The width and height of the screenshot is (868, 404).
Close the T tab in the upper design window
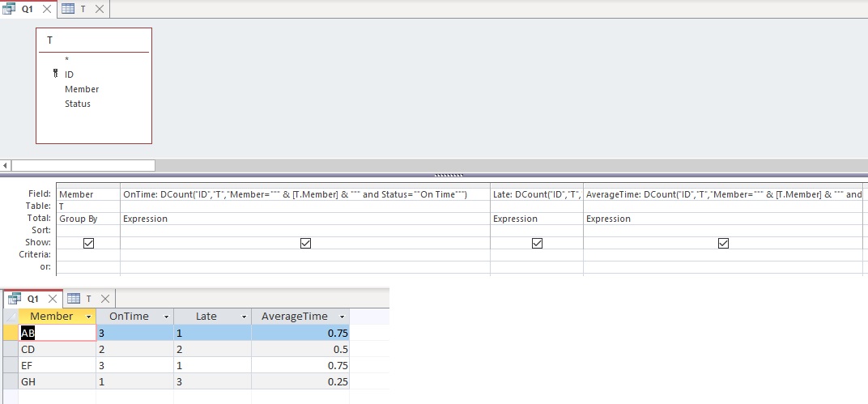point(100,9)
